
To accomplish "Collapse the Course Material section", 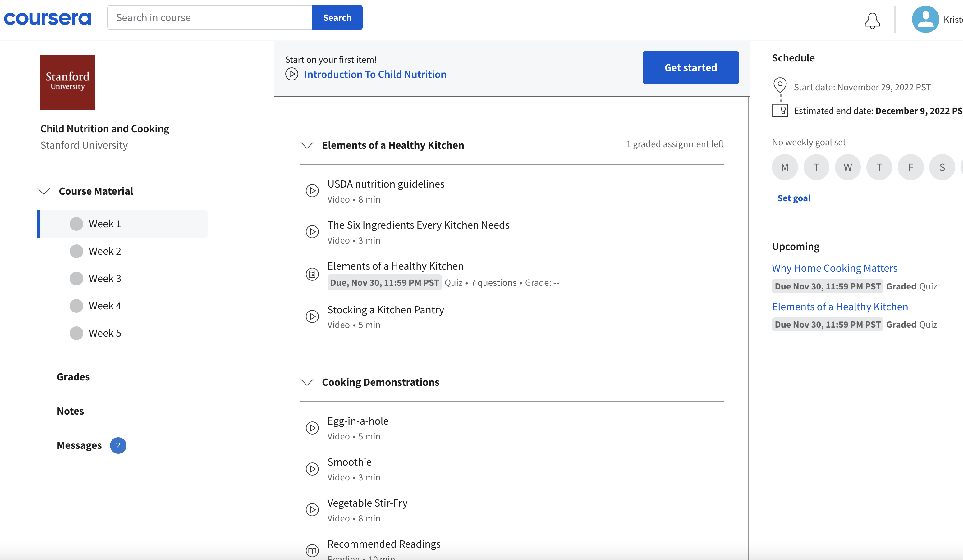I will tap(44, 191).
